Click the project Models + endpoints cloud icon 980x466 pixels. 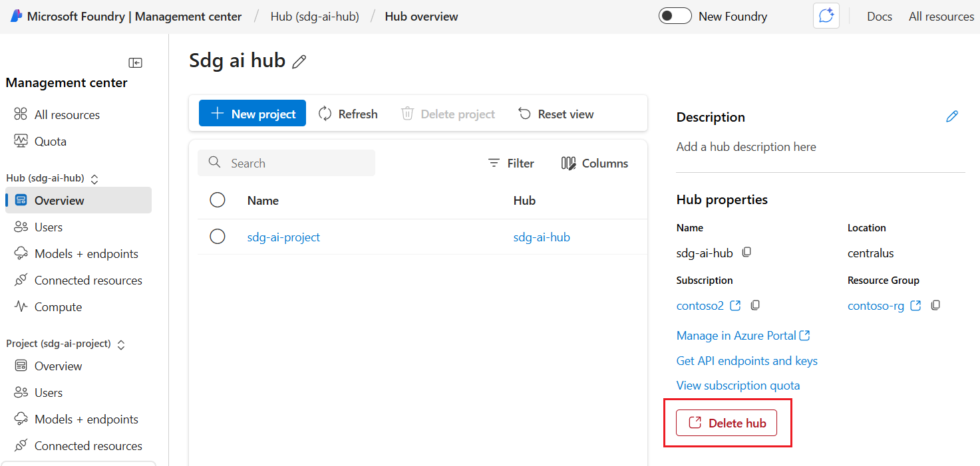tap(21, 419)
